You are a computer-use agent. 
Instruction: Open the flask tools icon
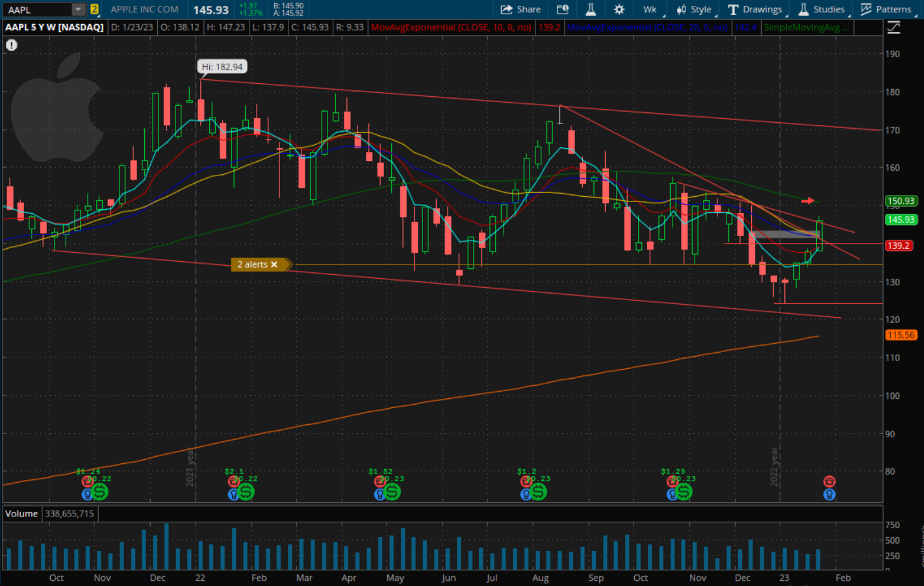(x=591, y=9)
